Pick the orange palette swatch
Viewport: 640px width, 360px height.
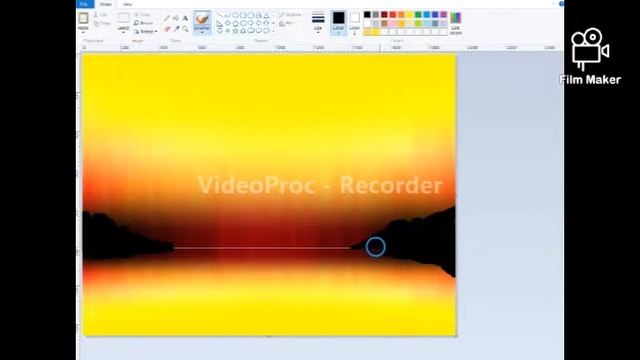401,15
